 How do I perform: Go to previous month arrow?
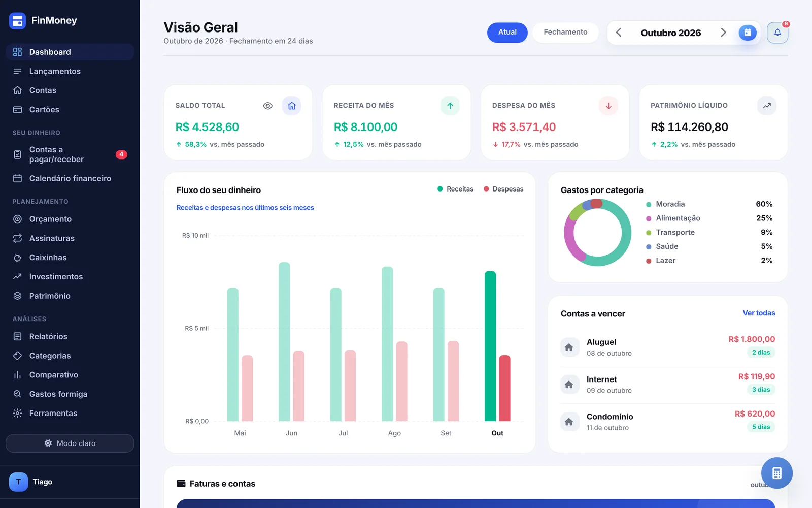(619, 33)
